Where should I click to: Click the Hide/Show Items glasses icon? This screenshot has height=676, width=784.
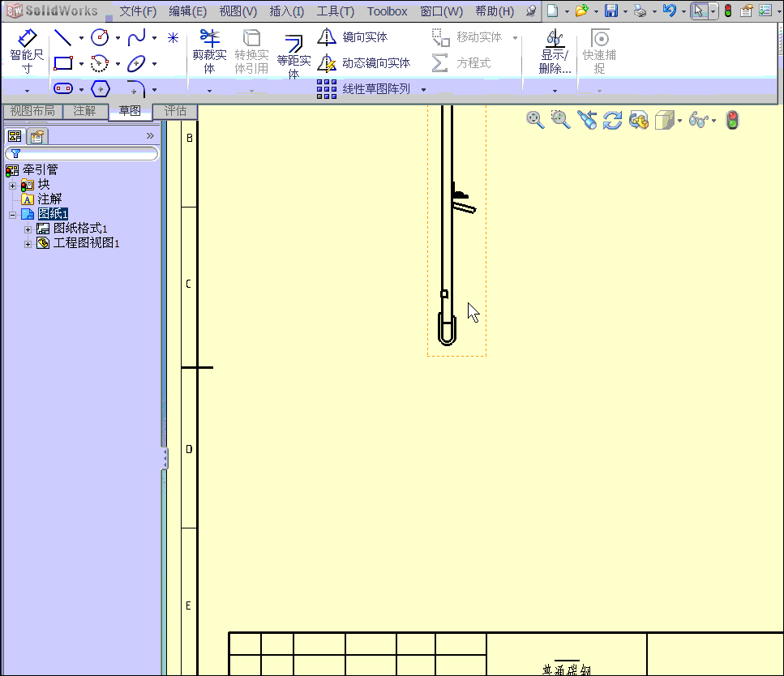click(x=699, y=120)
